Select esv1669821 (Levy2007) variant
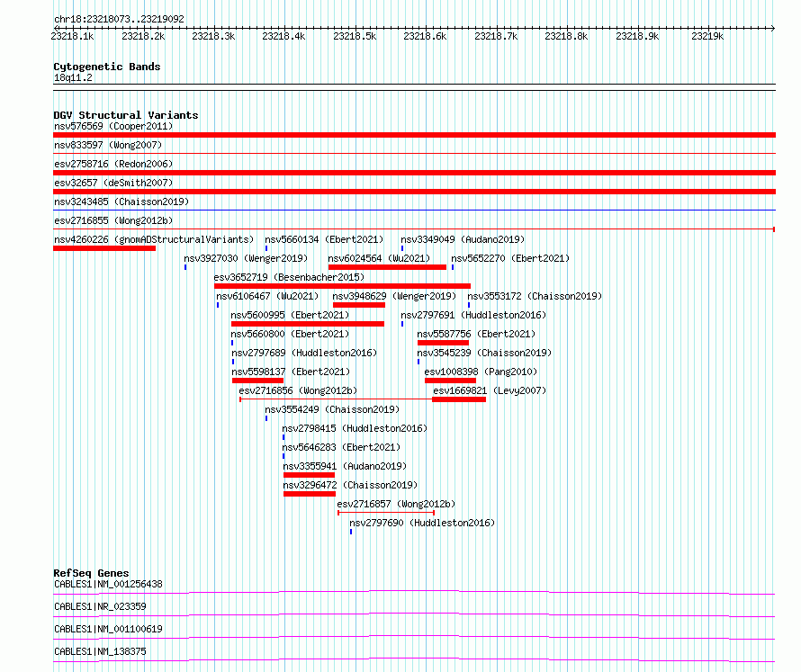This screenshot has height=672, width=801. tap(490, 390)
